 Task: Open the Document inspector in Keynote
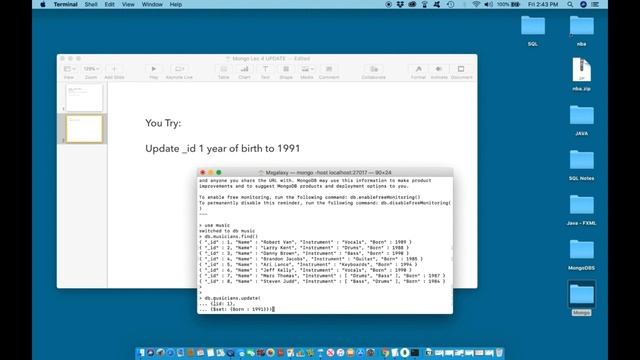click(x=461, y=71)
